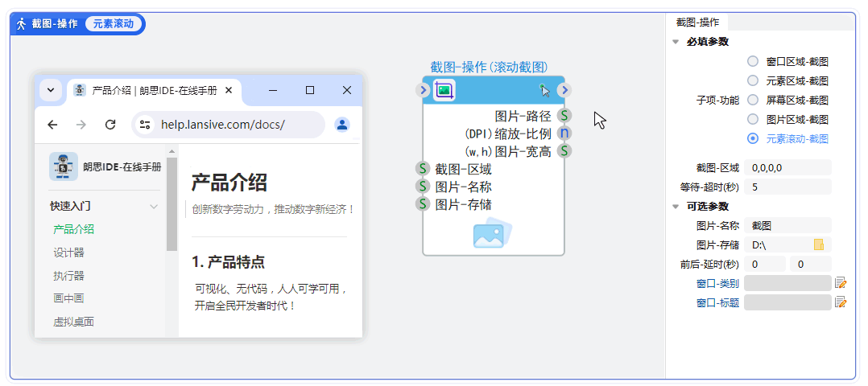Click the element picker cursor icon in node header
Viewport: 868px width, 386px height.
pyautogui.click(x=545, y=90)
